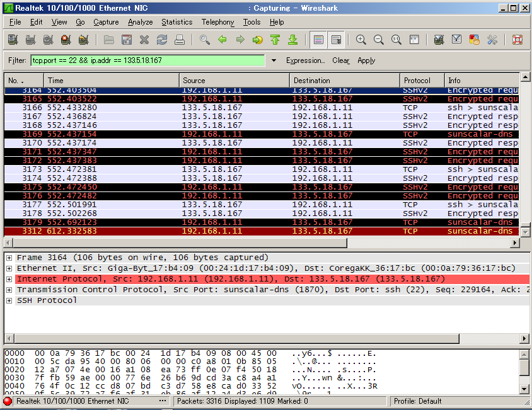Expand the SSH Protocol tree node
Screen dimensions: 532x410
click(9, 301)
